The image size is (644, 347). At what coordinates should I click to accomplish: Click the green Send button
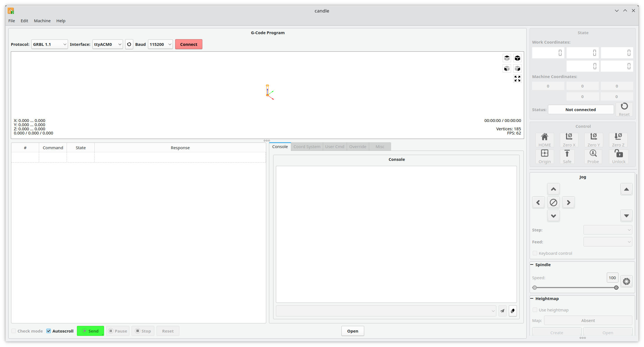click(90, 331)
